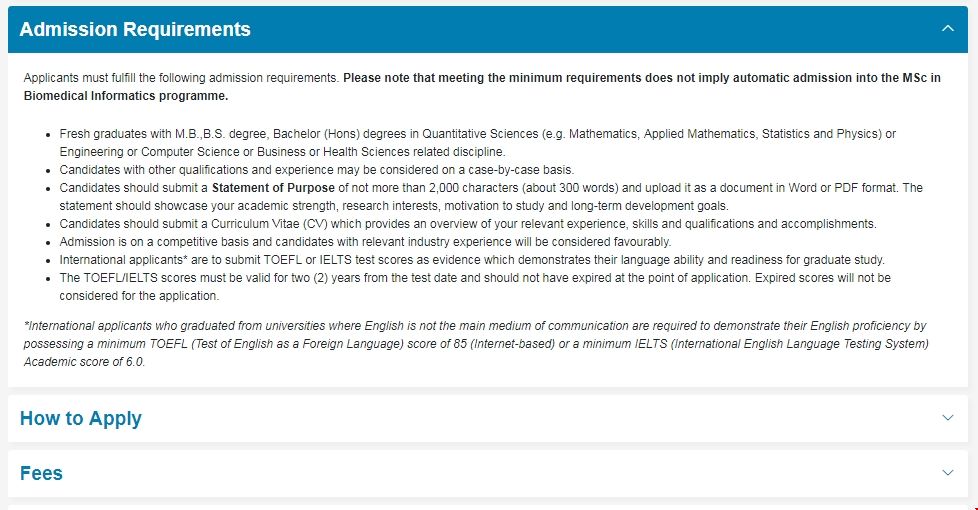
Task: Click the Admission Requirements heading text
Action: point(135,29)
